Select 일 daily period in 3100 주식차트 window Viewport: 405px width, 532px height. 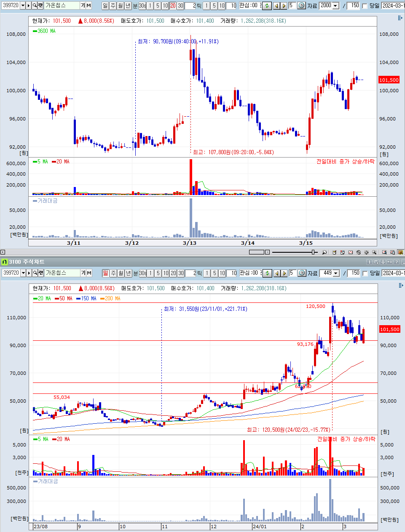tap(105, 273)
